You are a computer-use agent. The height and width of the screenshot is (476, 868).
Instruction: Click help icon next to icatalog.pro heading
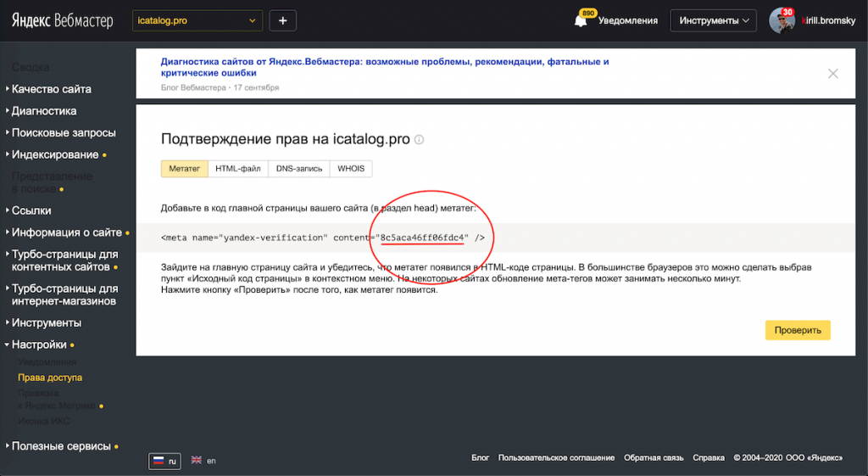pos(419,140)
